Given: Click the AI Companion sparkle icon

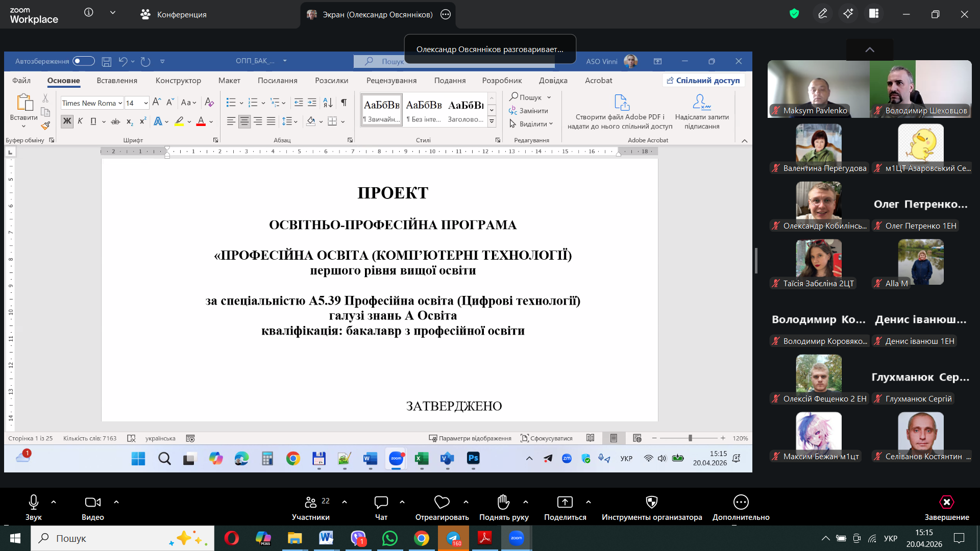Looking at the screenshot, I should 848,14.
